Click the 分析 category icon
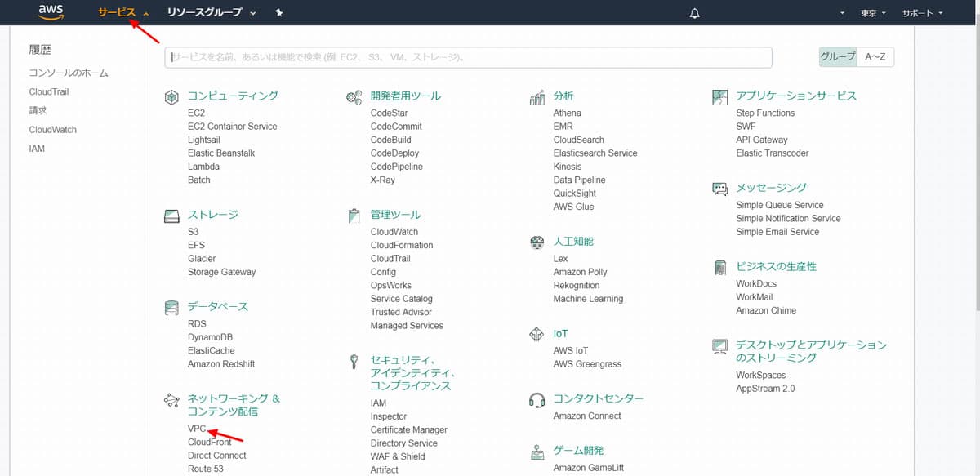This screenshot has height=476, width=980. (x=537, y=96)
